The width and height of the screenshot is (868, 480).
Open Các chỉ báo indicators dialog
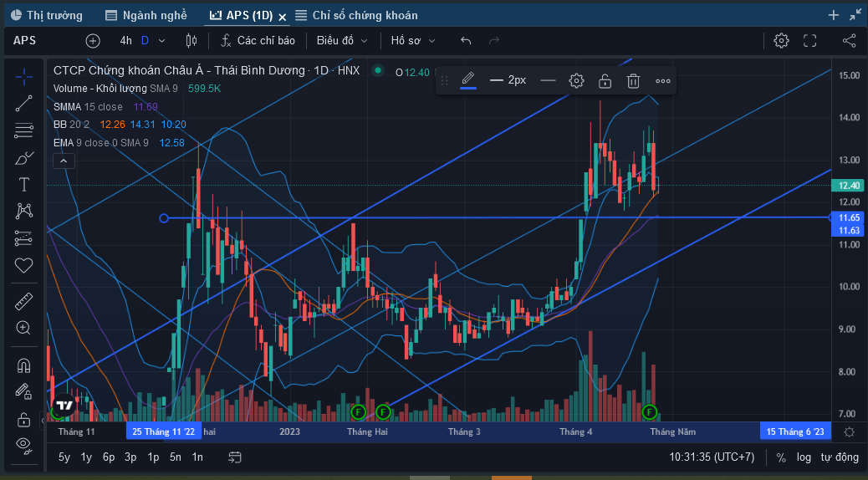click(258, 40)
